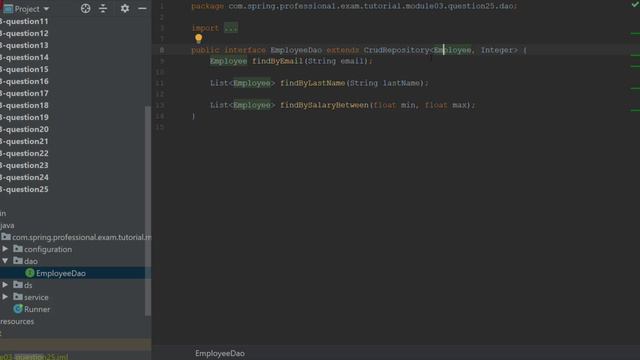The image size is (640, 360).
Task: Click the Runner class icon
Action: coord(18,309)
